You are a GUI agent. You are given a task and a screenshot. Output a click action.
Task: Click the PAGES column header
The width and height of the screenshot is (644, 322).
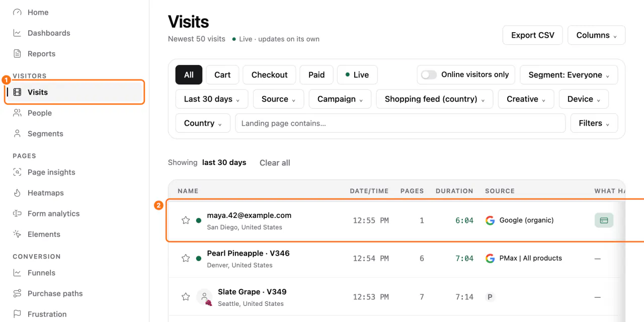click(x=412, y=191)
